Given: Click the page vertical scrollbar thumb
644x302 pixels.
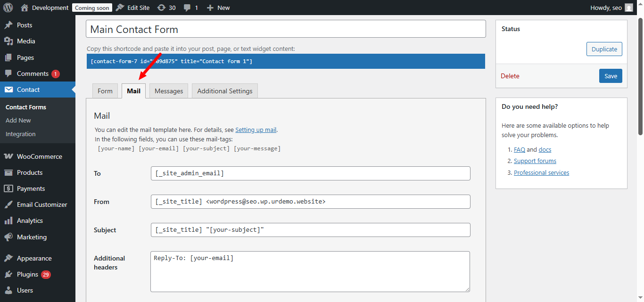Looking at the screenshot, I should pyautogui.click(x=640, y=75).
